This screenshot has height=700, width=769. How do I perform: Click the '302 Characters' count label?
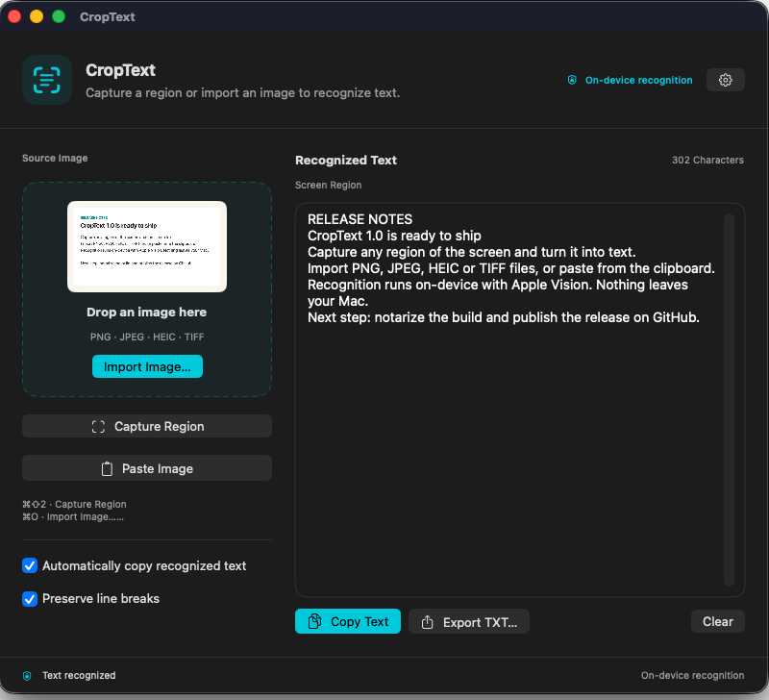[x=707, y=160]
